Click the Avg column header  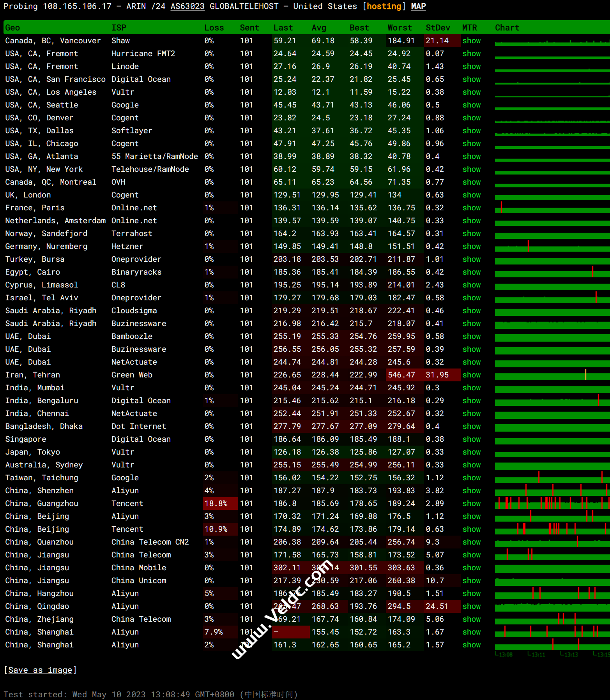(x=319, y=28)
